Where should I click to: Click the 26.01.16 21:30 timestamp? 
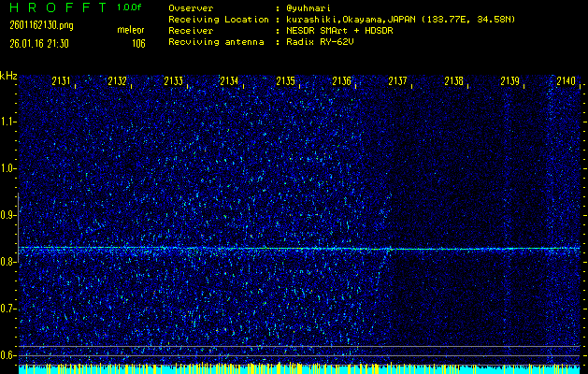point(41,43)
